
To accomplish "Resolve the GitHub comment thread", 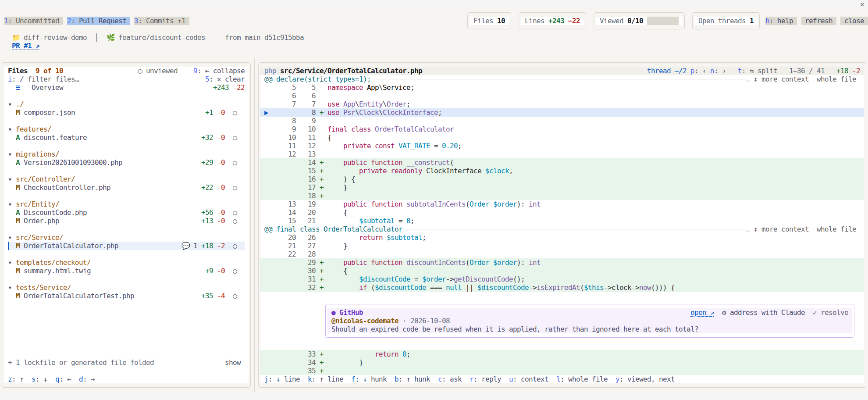I will pos(830,313).
